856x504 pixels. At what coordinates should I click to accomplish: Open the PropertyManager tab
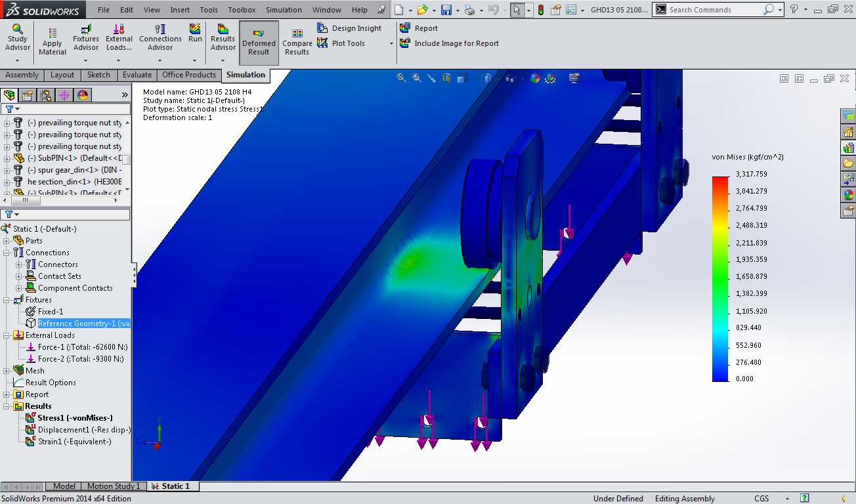click(x=28, y=94)
